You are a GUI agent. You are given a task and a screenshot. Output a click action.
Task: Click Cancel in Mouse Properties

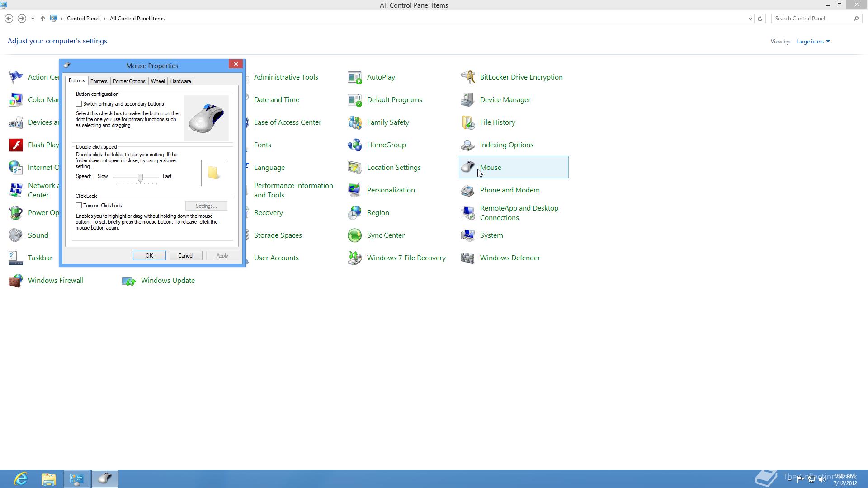coord(186,256)
